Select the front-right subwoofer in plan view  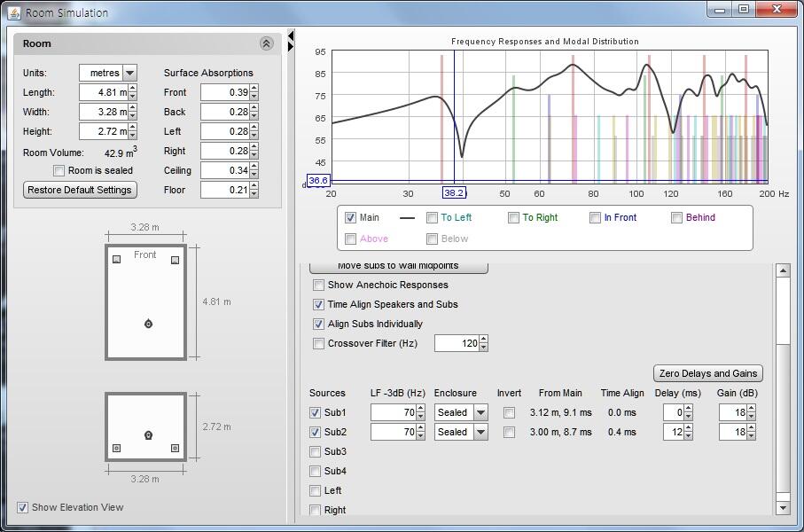[175, 260]
